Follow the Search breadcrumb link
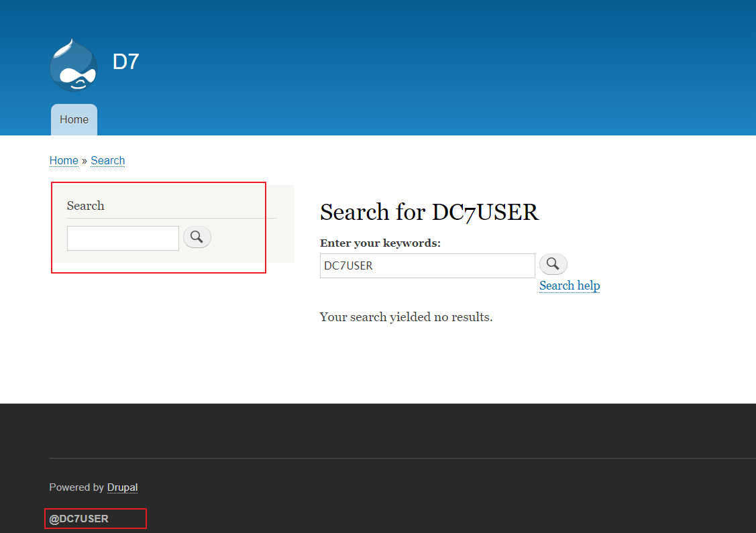This screenshot has width=756, height=533. click(x=107, y=160)
